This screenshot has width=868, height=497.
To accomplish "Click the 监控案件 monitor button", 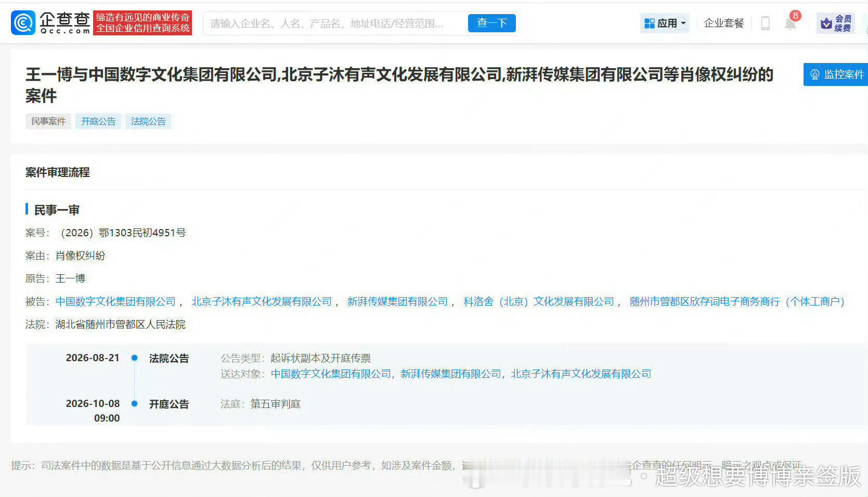I will click(x=836, y=74).
